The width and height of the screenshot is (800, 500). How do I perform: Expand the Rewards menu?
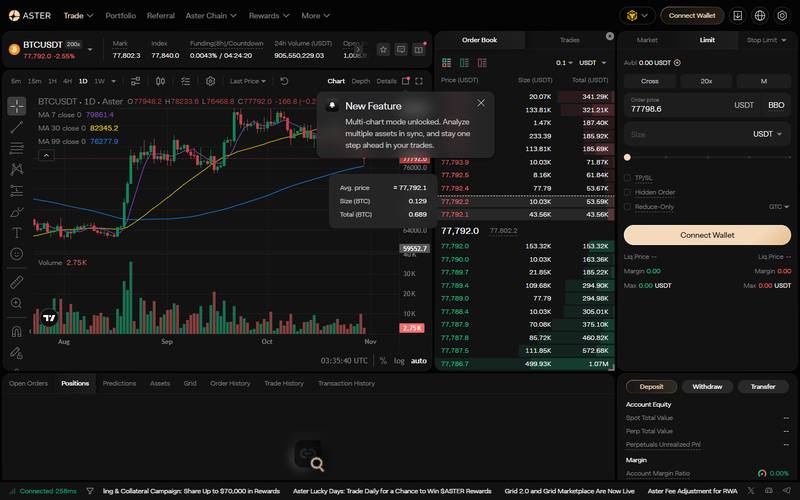pyautogui.click(x=269, y=16)
